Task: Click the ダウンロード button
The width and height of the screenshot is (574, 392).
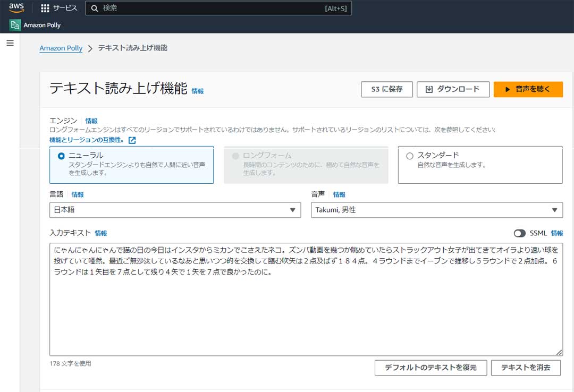Action: click(453, 89)
